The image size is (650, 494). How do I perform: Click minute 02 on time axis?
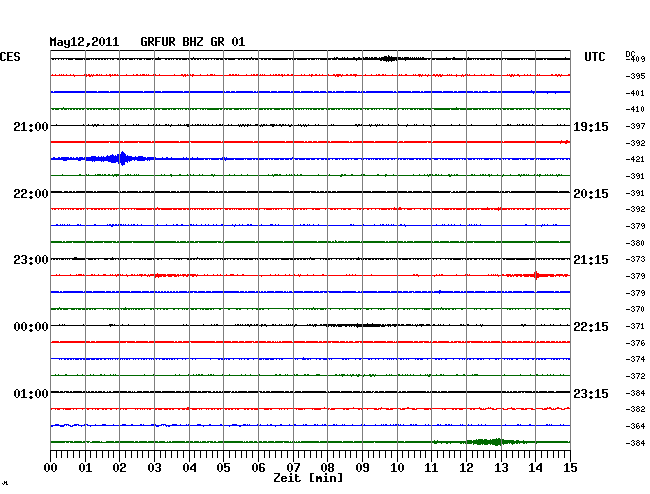pyautogui.click(x=119, y=468)
